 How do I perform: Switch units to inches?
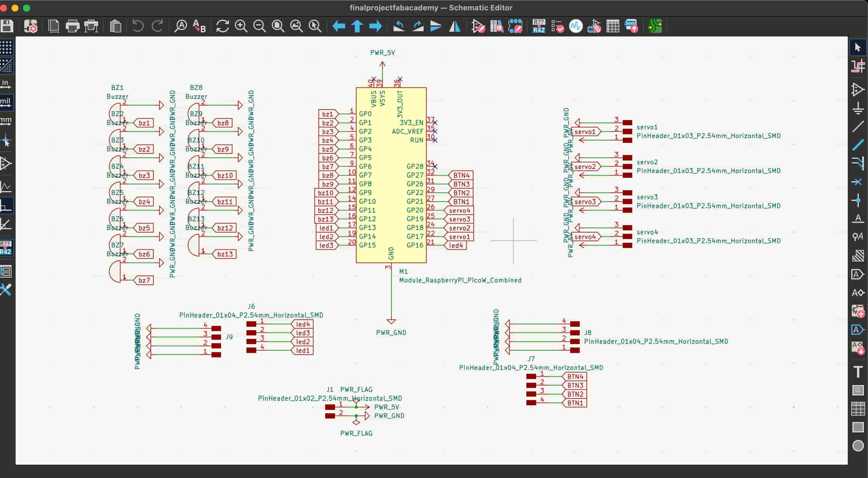click(6, 84)
